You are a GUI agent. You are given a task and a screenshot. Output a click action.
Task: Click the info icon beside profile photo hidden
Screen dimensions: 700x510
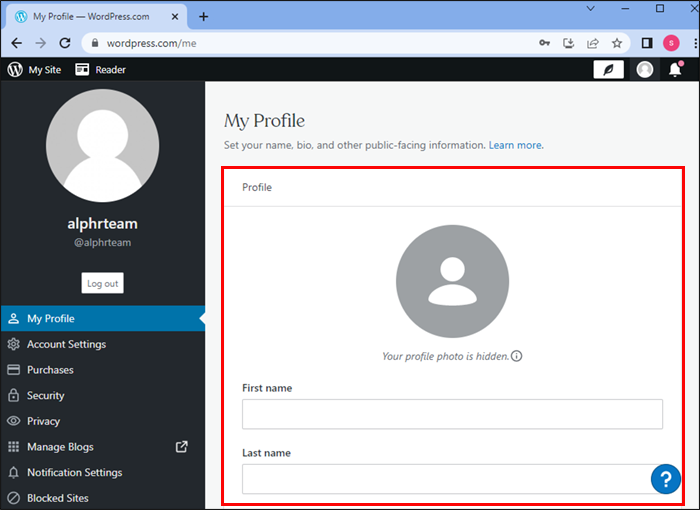point(517,356)
